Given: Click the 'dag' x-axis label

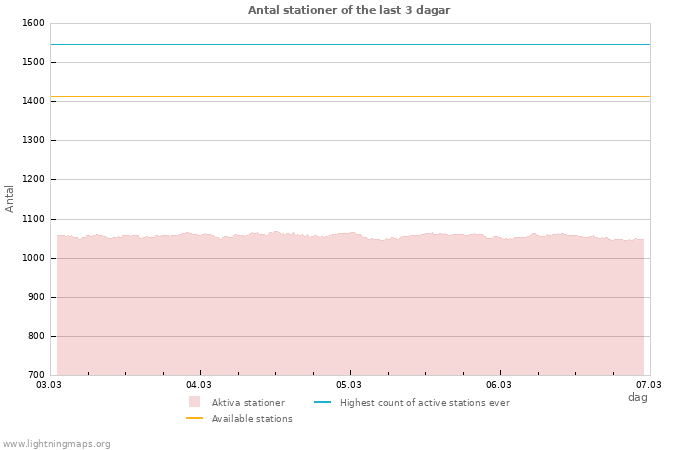Looking at the screenshot, I should point(637,397).
